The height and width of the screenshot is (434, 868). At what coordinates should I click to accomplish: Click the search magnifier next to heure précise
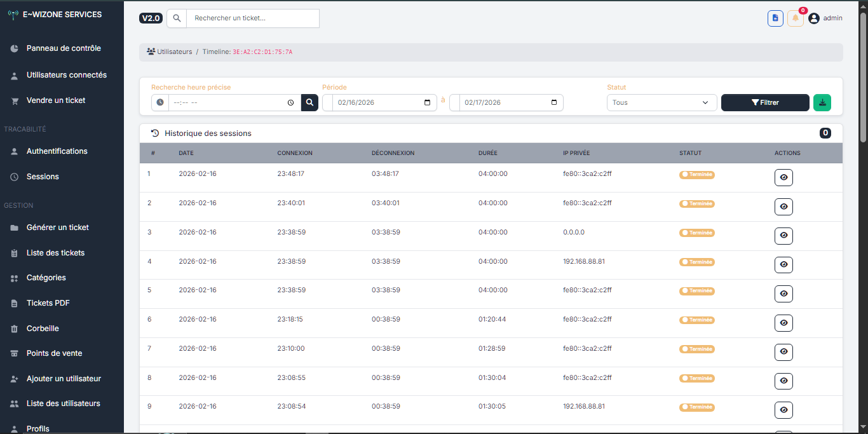click(x=309, y=102)
